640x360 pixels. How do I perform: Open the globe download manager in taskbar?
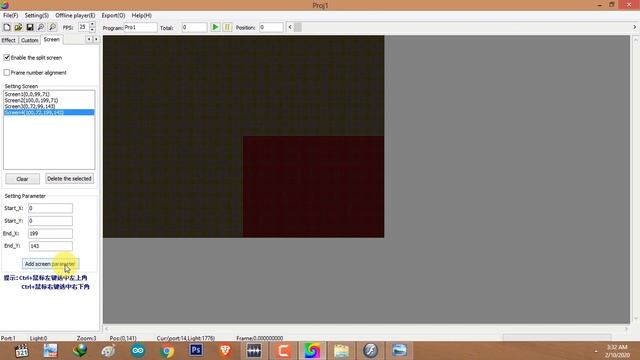pos(80,351)
